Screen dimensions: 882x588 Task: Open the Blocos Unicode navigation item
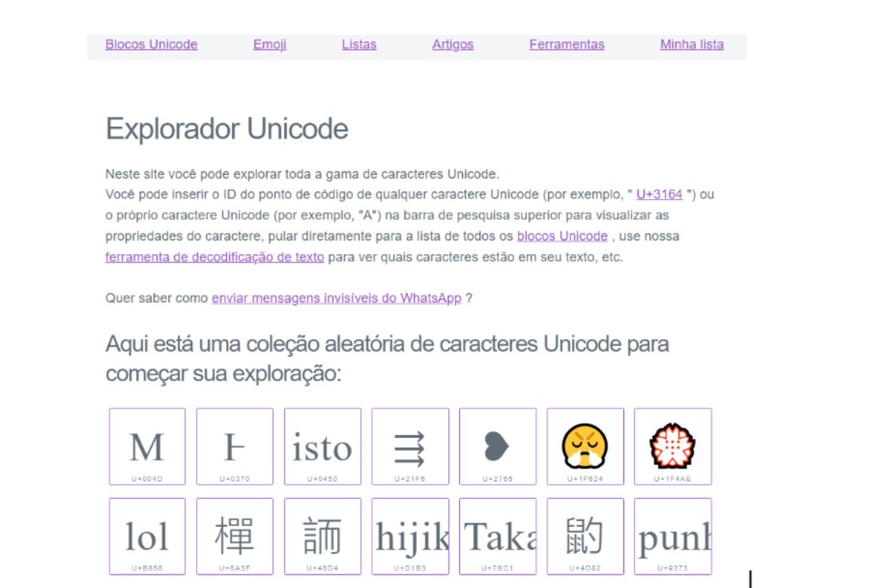152,44
